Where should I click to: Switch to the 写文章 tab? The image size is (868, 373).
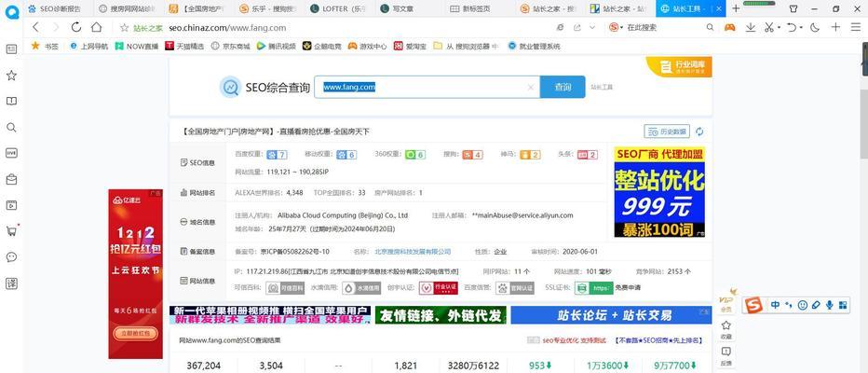[x=409, y=8]
